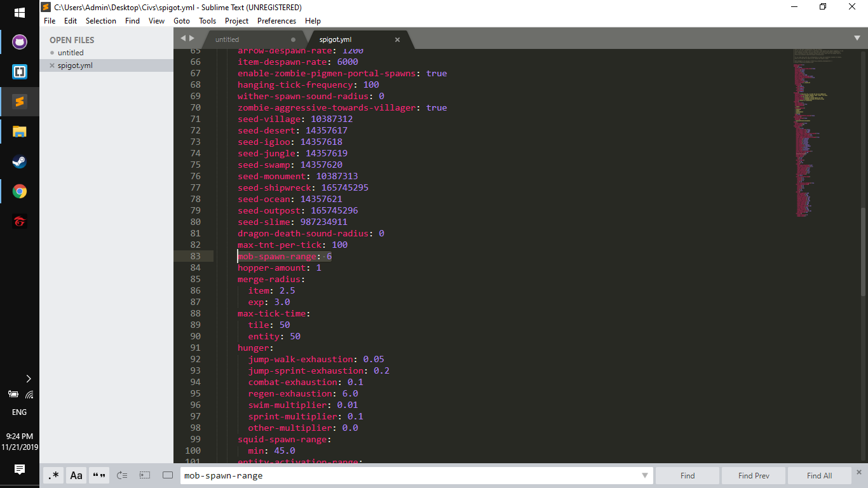868x488 pixels.
Task: Open the Find menu
Action: pos(132,21)
